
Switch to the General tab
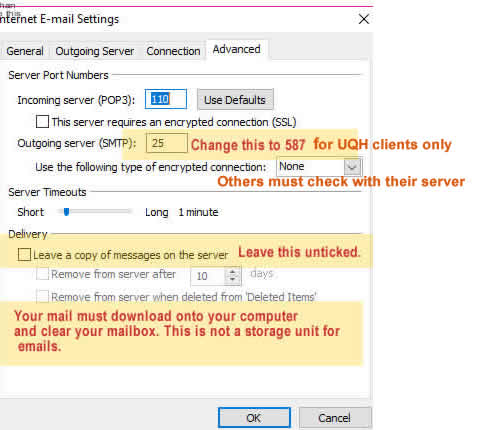pos(25,51)
